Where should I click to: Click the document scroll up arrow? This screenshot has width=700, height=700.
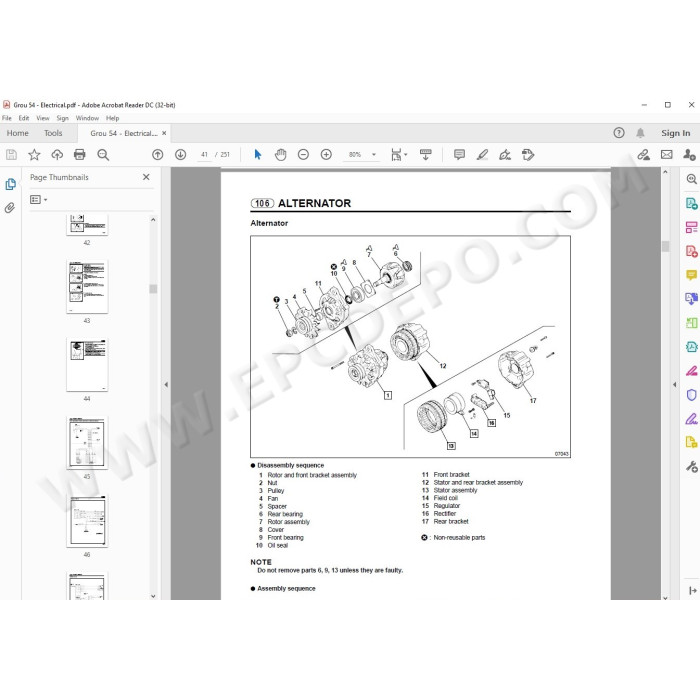(665, 172)
